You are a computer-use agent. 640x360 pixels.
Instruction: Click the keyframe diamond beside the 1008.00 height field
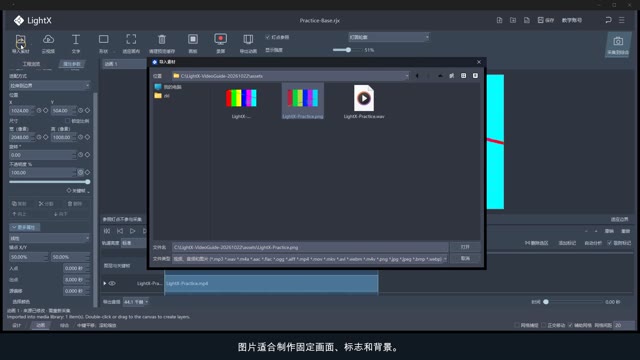[x=87, y=137]
